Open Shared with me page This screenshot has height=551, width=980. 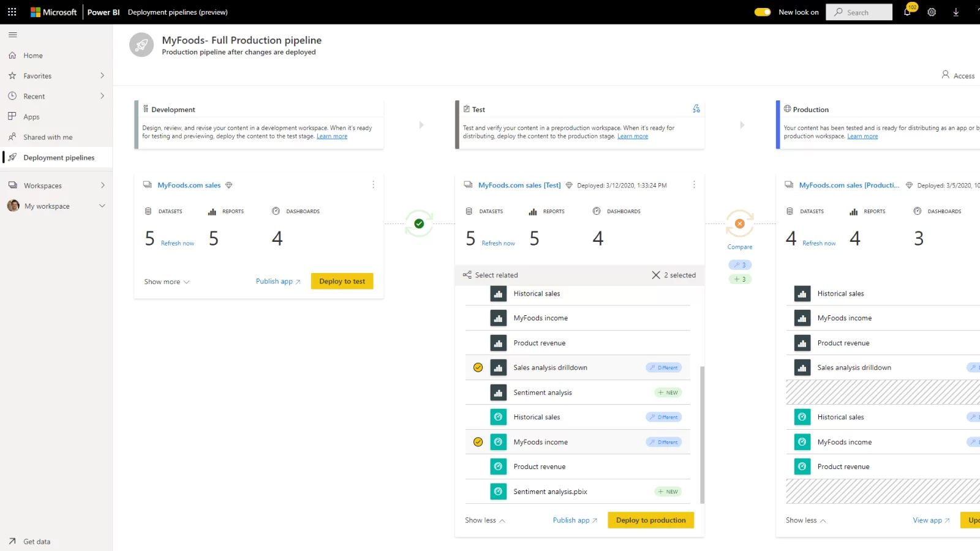point(48,137)
